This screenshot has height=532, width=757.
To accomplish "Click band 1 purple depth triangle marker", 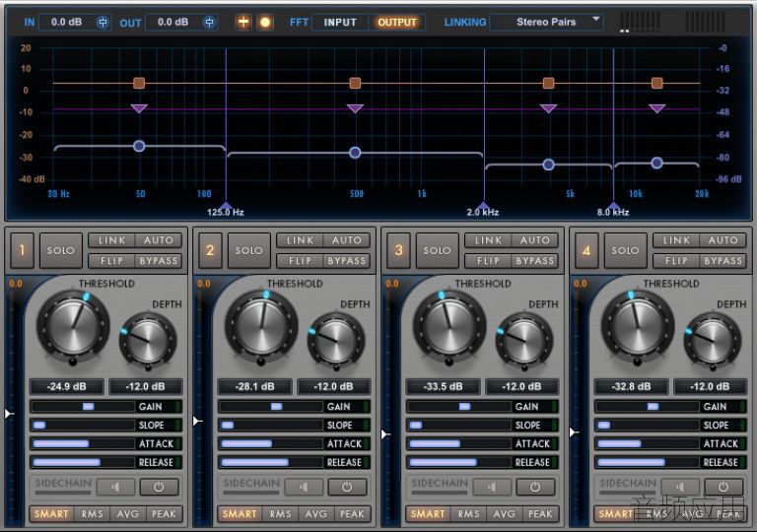I will pyautogui.click(x=139, y=108).
